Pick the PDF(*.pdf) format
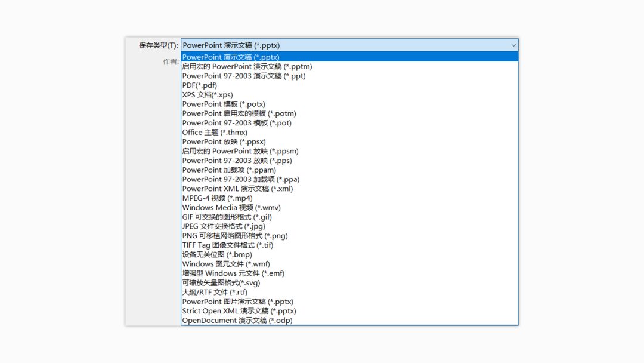Image resolution: width=644 pixels, height=363 pixels. pos(349,85)
